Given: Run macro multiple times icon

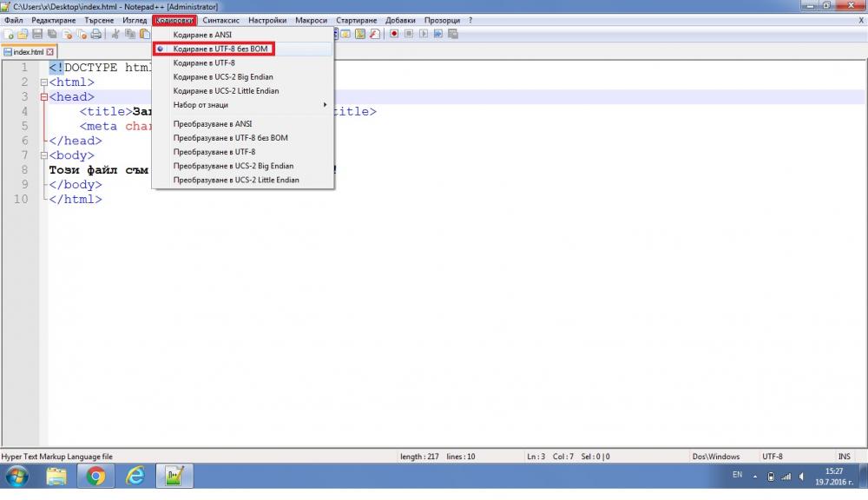Looking at the screenshot, I should click(437, 34).
